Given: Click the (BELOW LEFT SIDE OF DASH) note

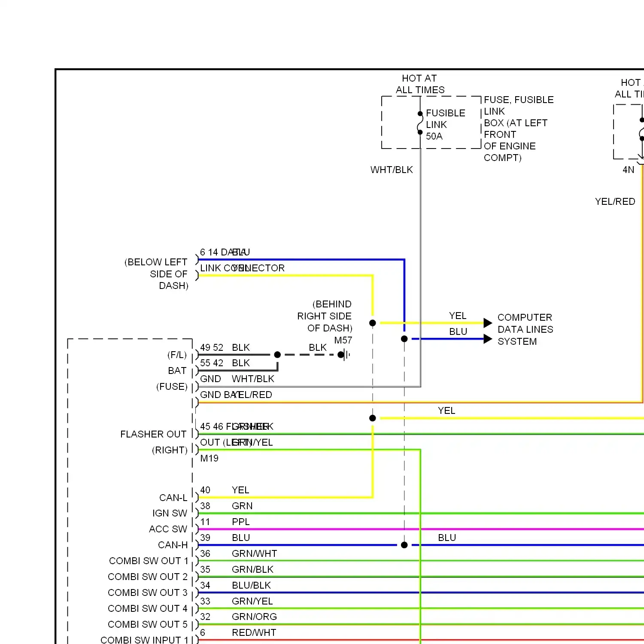Looking at the screenshot, I should click(156, 274).
